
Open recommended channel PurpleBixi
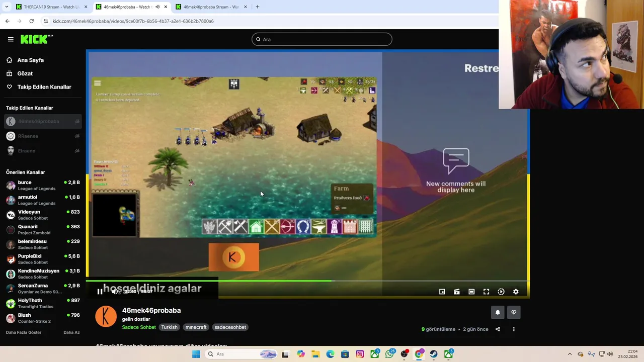tap(43, 259)
